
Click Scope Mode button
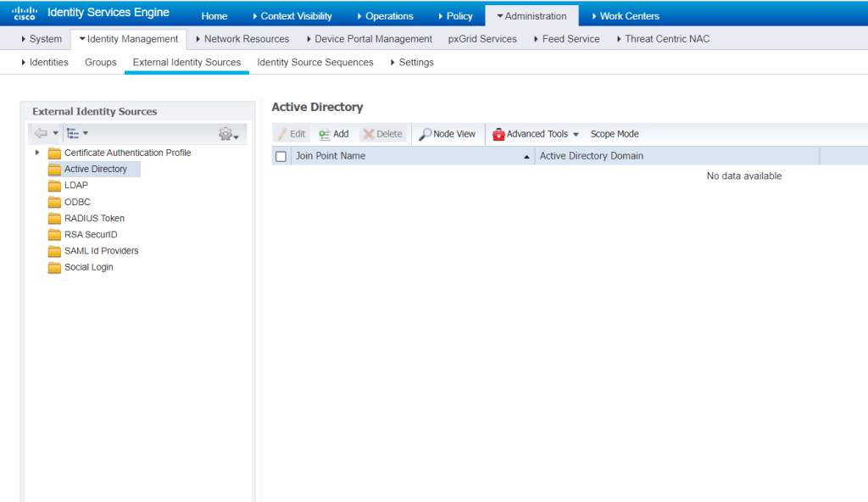coord(615,134)
